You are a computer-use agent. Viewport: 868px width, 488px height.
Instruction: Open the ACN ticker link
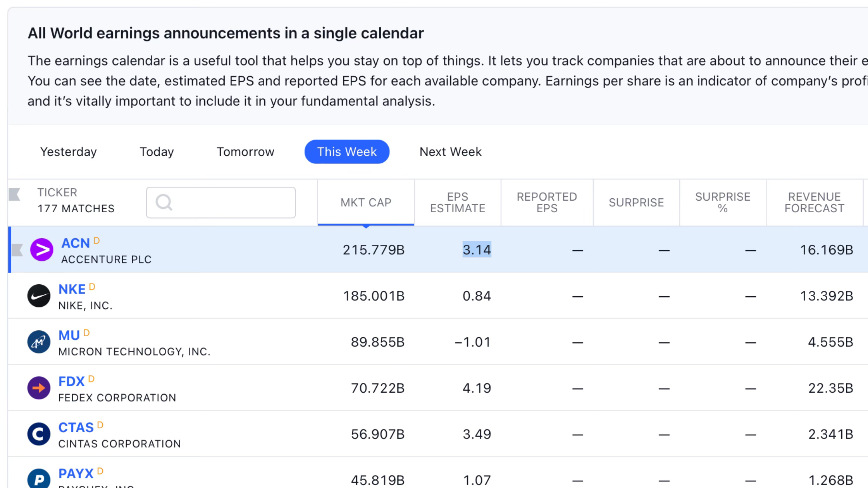[76, 243]
